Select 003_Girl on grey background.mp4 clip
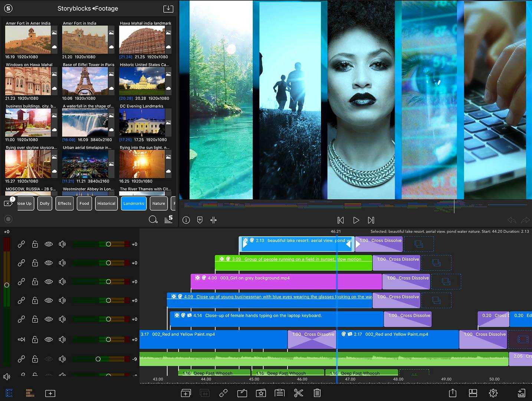Screen dimensions: 532x401 coord(286,281)
